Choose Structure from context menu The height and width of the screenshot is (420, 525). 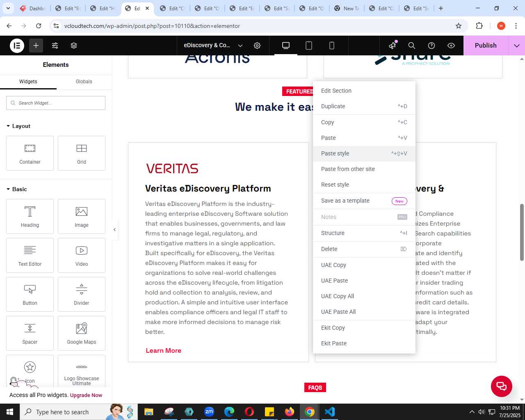pyautogui.click(x=364, y=233)
